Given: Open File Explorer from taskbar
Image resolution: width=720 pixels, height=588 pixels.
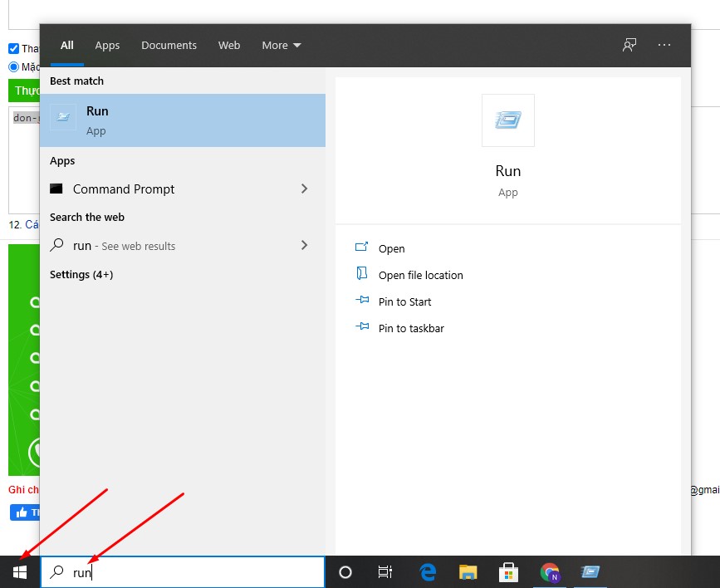Looking at the screenshot, I should 468,572.
